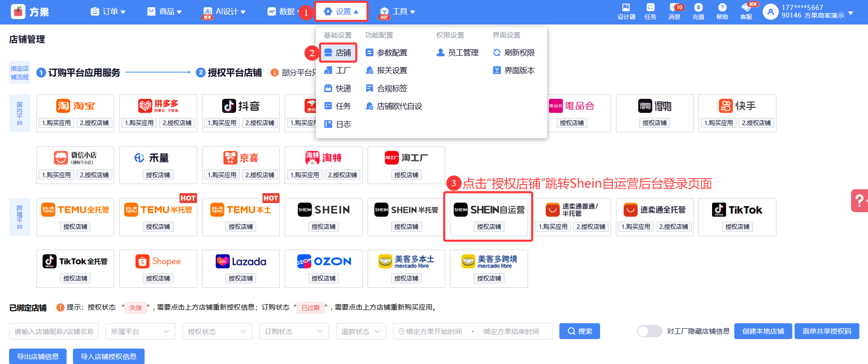Focus the 店铺昵称/店铺名称 search field
This screenshot has width=868, height=364.
54,331
